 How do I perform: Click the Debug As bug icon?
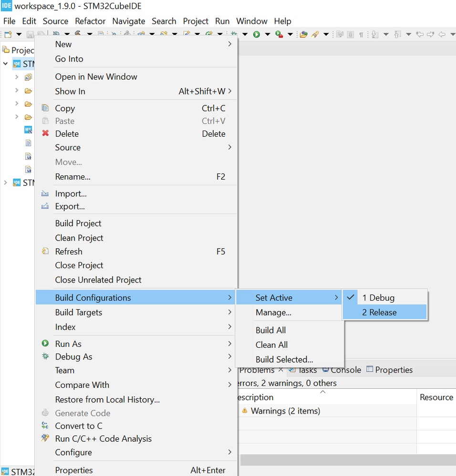tap(45, 356)
